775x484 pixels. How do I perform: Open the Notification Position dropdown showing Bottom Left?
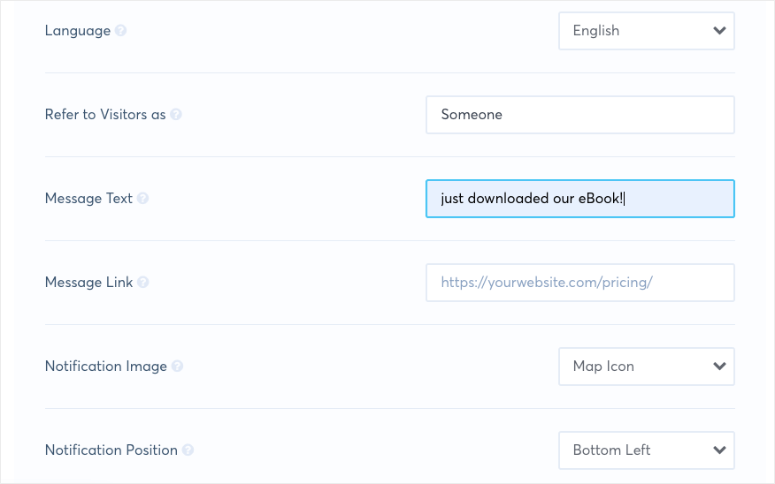(x=646, y=450)
